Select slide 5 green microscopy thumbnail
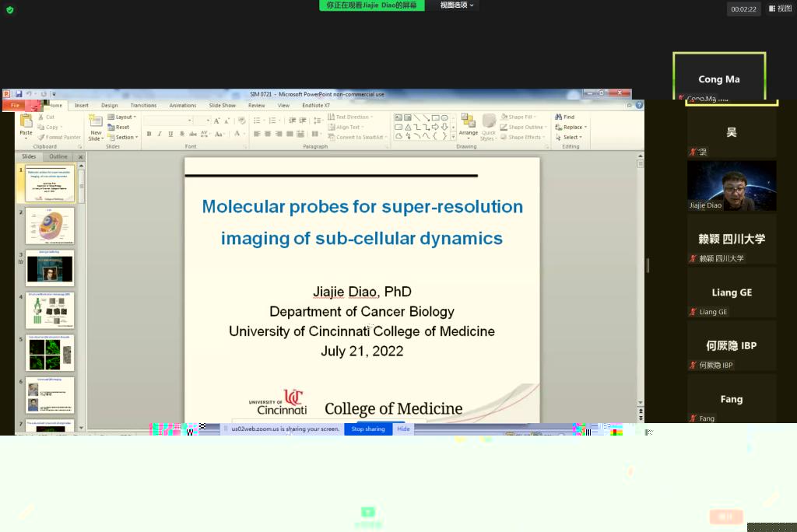The width and height of the screenshot is (797, 532). click(x=50, y=352)
